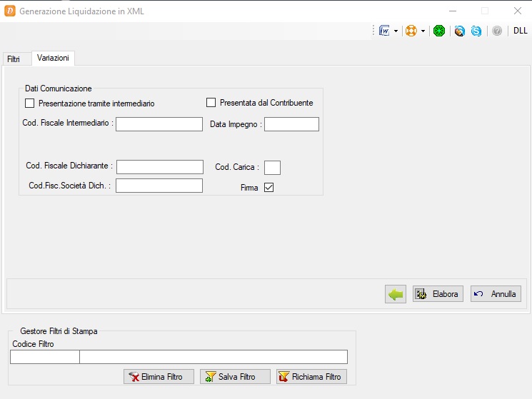Viewport: 532px width, 399px height.
Task: Click the orange lifebuoy help icon
Action: coord(411,31)
